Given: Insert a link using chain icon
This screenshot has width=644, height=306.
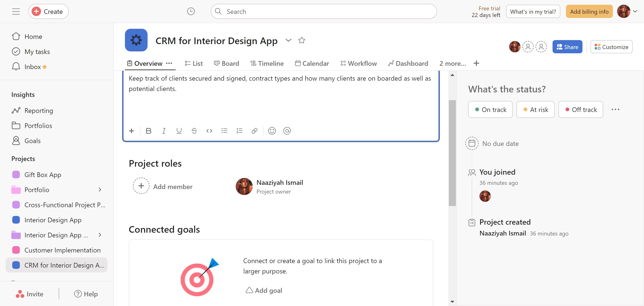Looking at the screenshot, I should 254,131.
